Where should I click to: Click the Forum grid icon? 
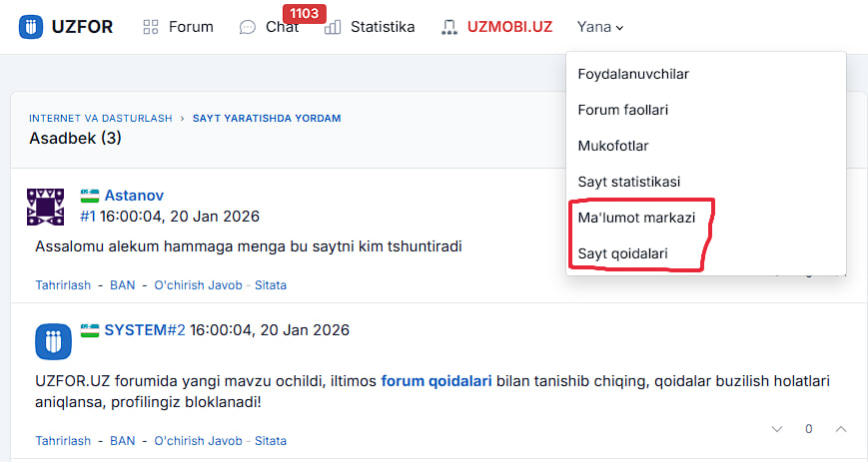pyautogui.click(x=151, y=27)
